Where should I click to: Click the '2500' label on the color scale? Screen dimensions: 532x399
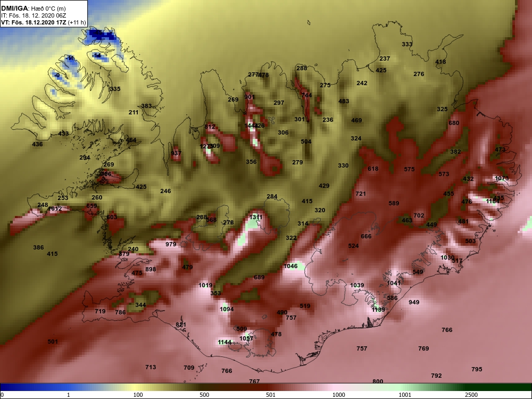[x=471, y=395]
